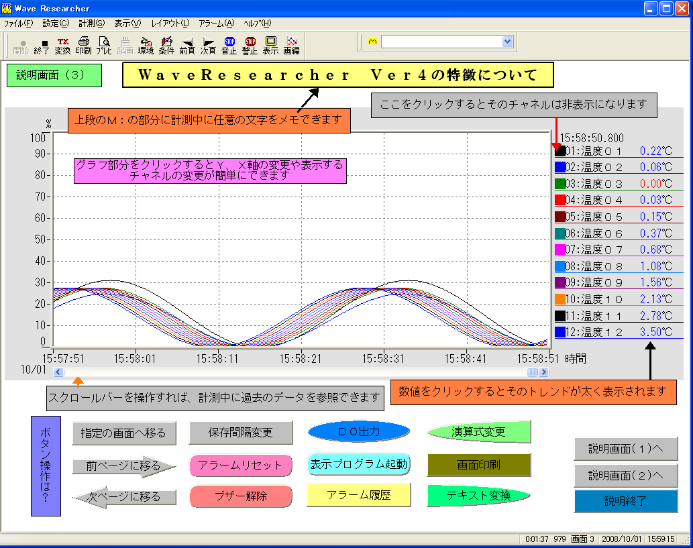The height and width of the screenshot is (548, 693).
Task: Click inside the memo text input field
Action: pos(442,42)
